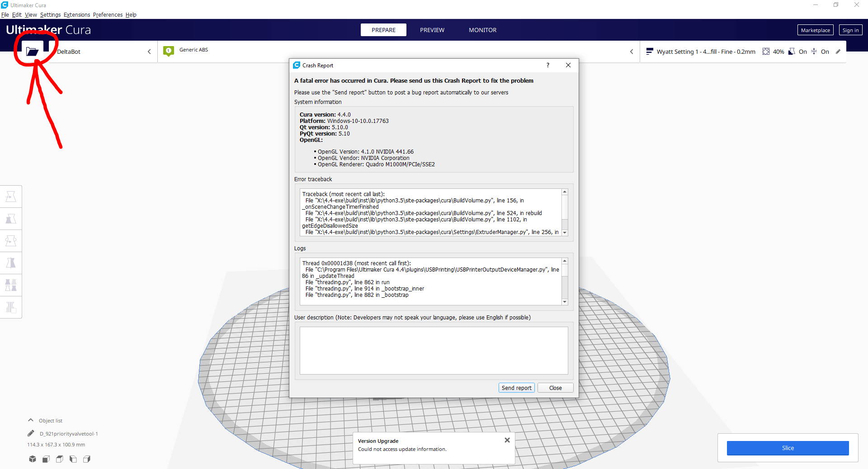Click the pencil icon beside object name
Viewport: 868px width, 469px height.
31,433
